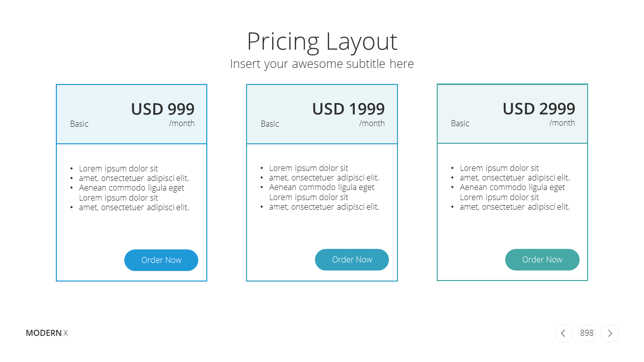Select the awesome subtitle text
The width and height of the screenshot is (644, 362).
click(322, 64)
